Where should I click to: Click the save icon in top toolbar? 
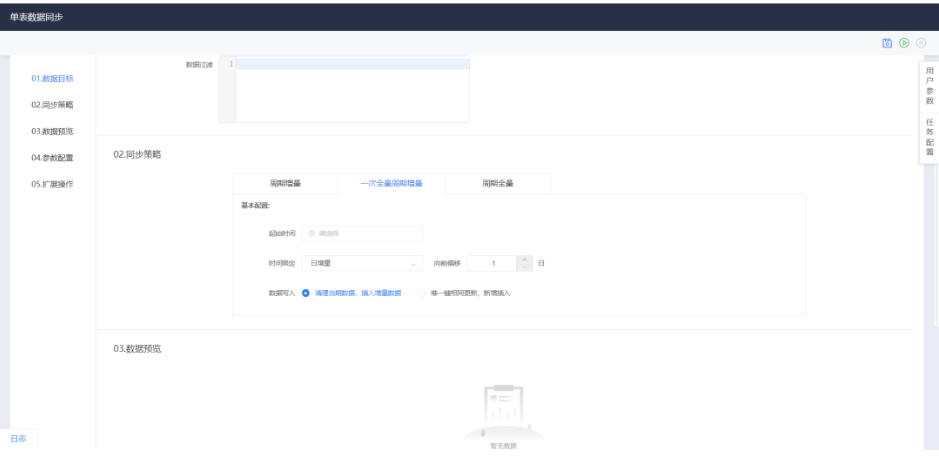pos(887,43)
